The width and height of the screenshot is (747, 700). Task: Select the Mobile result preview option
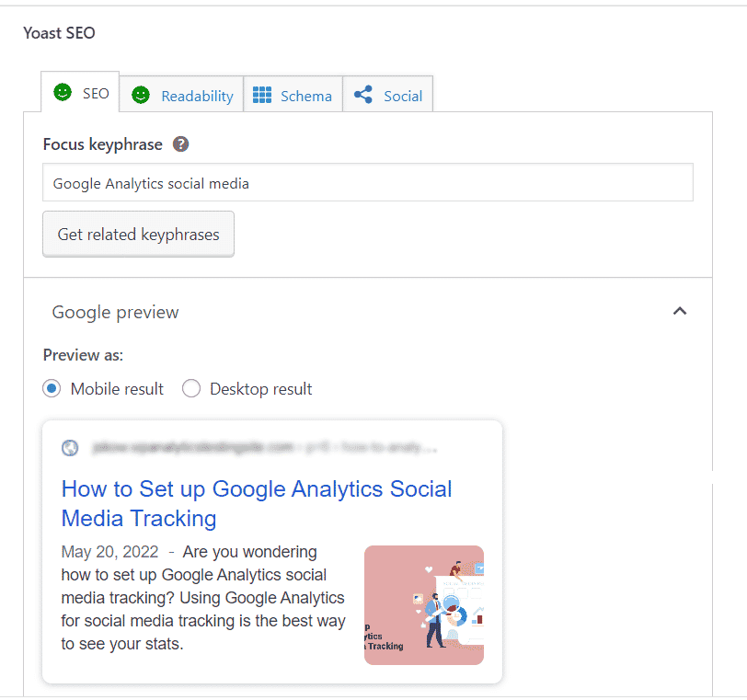pyautogui.click(x=52, y=388)
